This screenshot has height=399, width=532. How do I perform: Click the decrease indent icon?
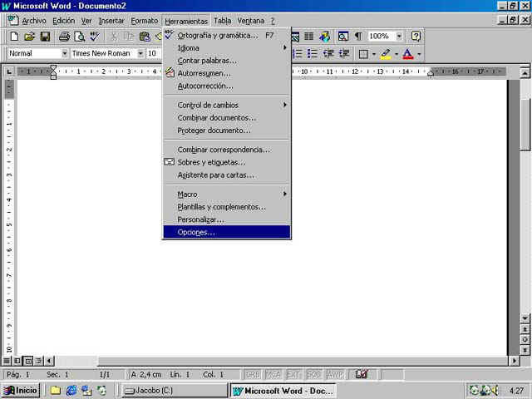[x=328, y=53]
